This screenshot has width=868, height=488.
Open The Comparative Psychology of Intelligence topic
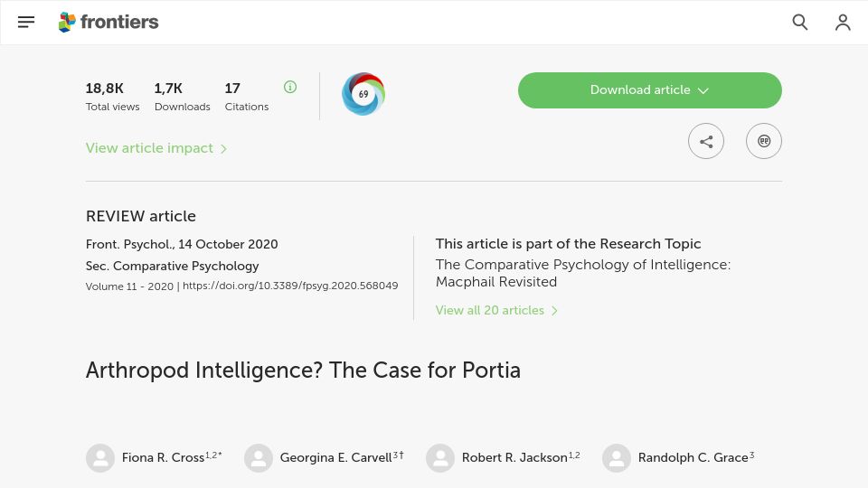tap(583, 273)
